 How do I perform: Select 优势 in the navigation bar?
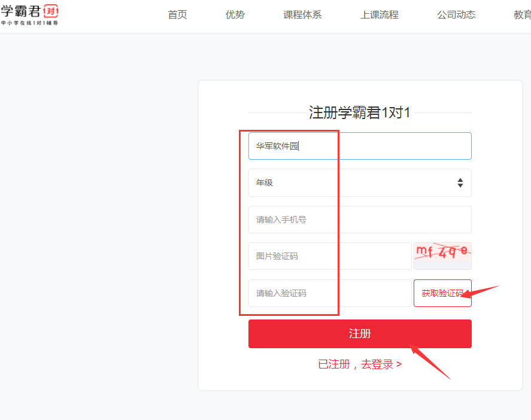point(235,15)
